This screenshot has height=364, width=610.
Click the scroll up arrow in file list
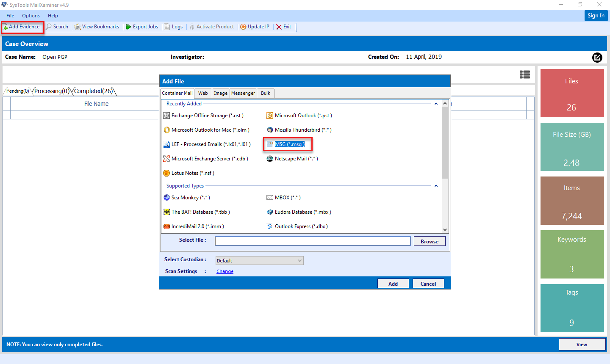click(445, 103)
